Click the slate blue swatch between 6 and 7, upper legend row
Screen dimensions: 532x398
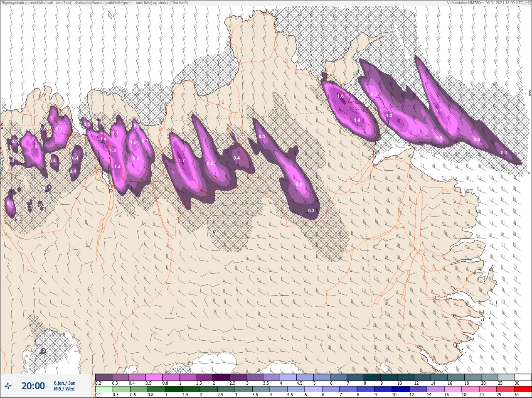pyautogui.click(x=339, y=377)
